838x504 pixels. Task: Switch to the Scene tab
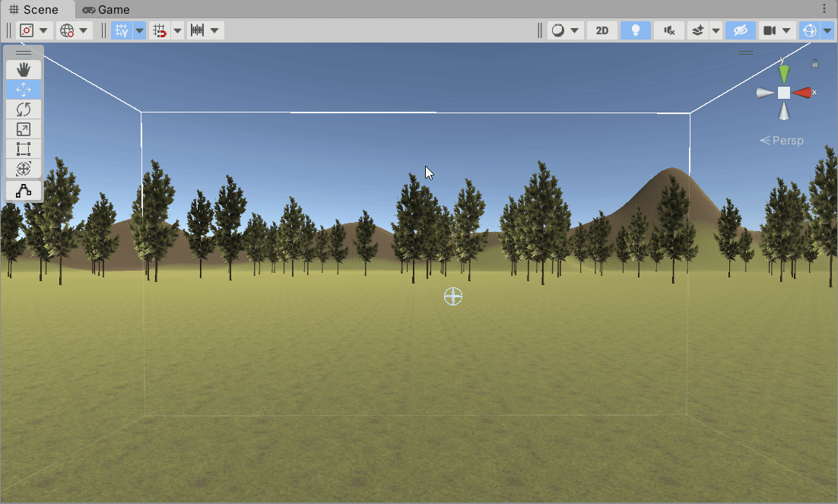click(33, 10)
